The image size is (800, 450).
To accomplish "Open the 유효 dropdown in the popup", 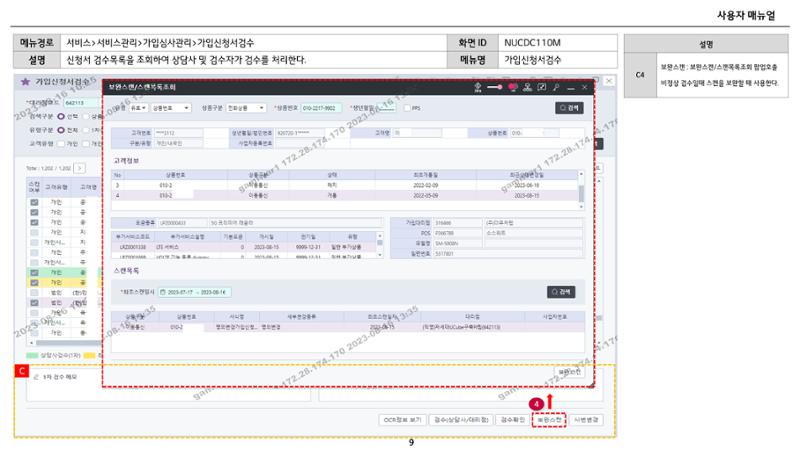I will (138, 108).
